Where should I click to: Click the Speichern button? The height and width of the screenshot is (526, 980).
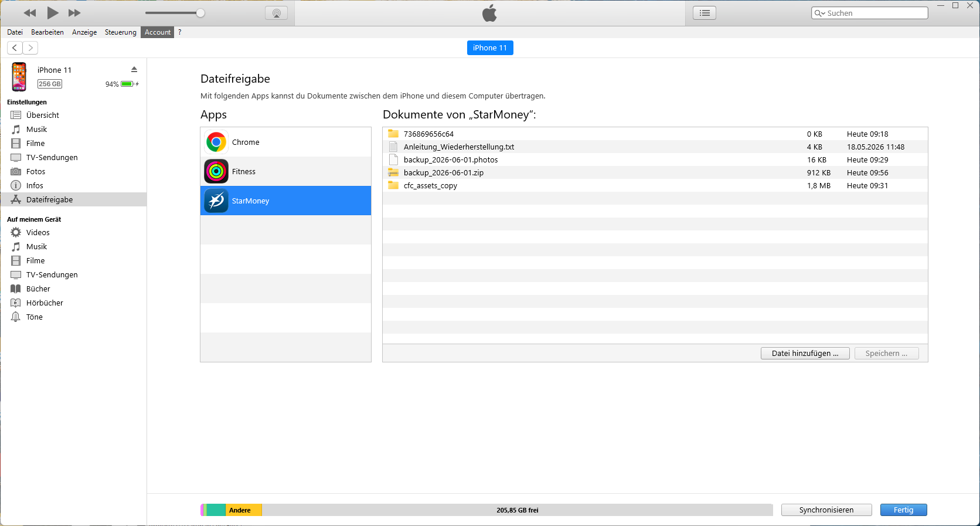pyautogui.click(x=886, y=353)
